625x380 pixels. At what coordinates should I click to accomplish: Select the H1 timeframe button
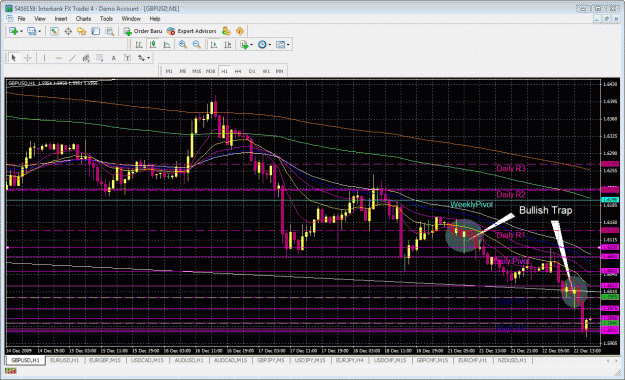pyautogui.click(x=224, y=71)
